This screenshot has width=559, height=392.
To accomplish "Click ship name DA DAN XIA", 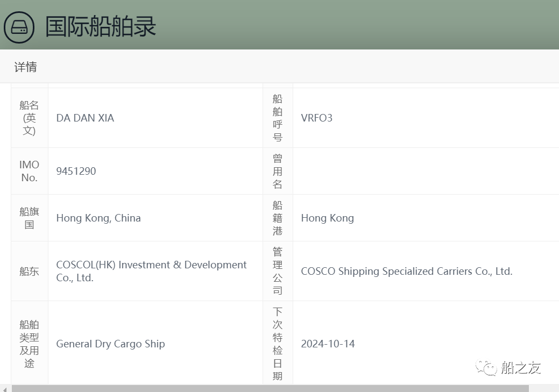I will point(85,118).
